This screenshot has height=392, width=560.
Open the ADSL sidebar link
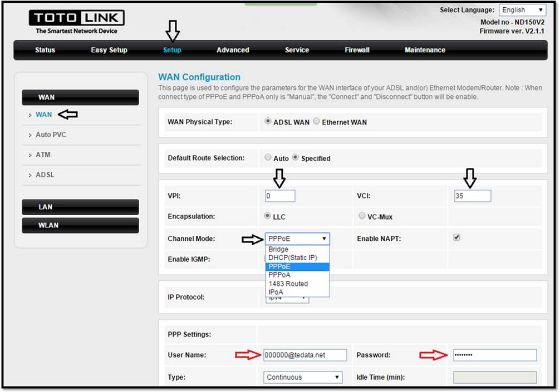[45, 175]
